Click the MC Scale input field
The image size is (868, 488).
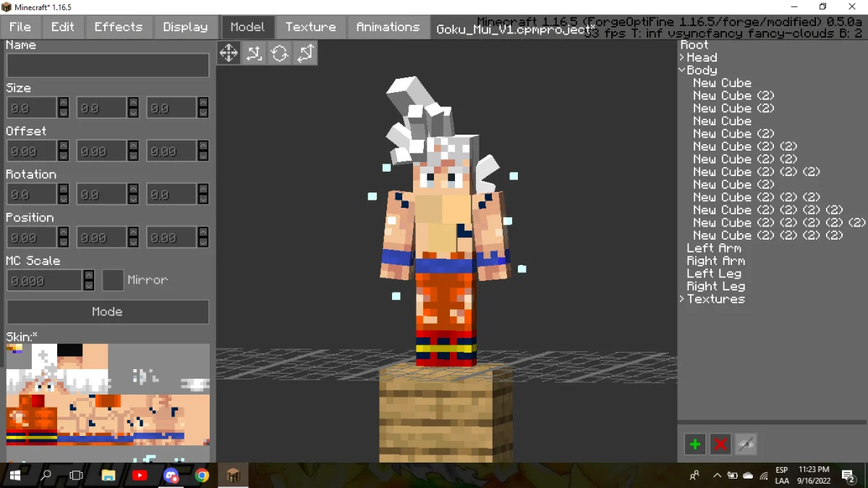pos(44,280)
